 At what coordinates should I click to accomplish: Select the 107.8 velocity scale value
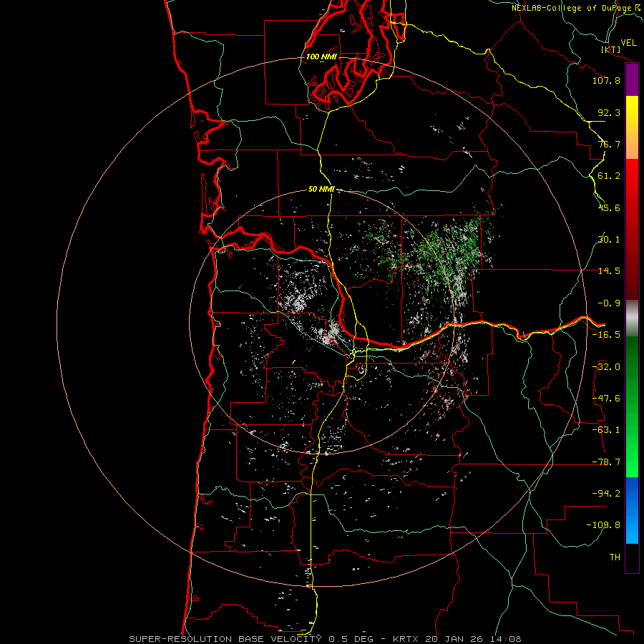[606, 80]
